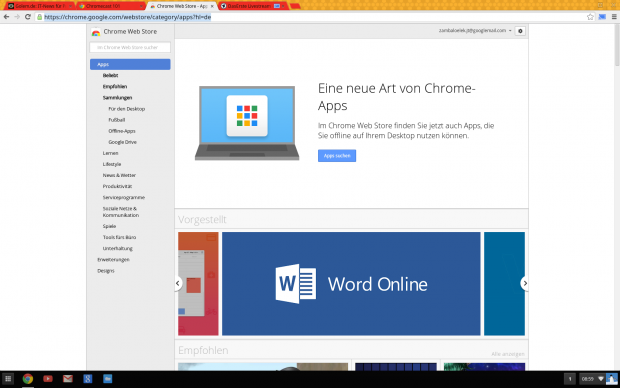The width and height of the screenshot is (620, 388).
Task: Open the Chrome hamburger menu
Action: [x=614, y=17]
